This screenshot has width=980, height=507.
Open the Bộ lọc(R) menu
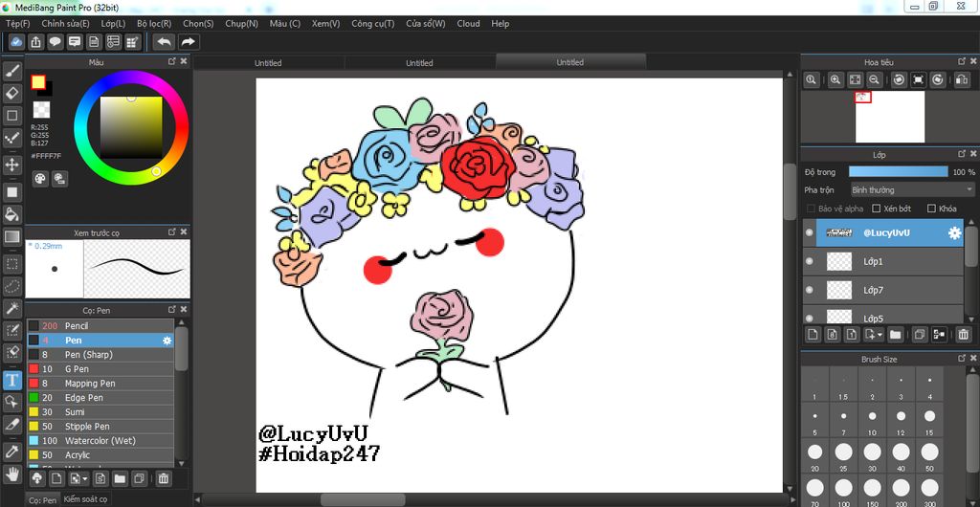154,24
